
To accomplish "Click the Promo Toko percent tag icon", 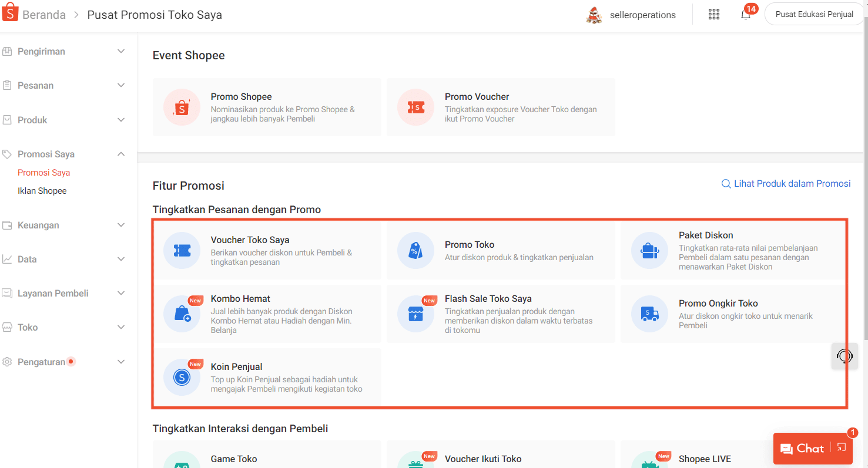I will (x=415, y=251).
